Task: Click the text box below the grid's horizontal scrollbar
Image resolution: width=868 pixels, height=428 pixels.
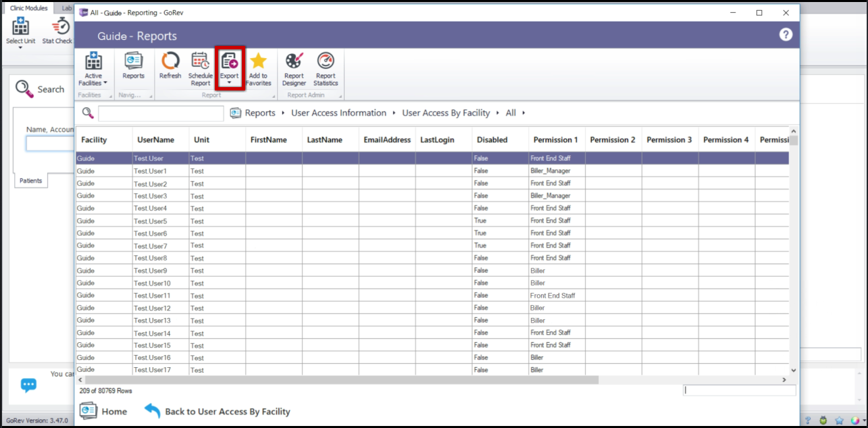Action: tap(740, 390)
